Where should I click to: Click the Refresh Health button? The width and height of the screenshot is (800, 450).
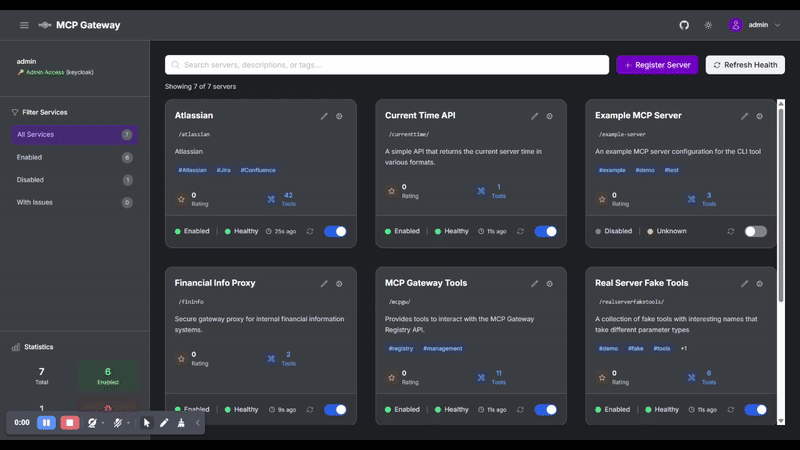tap(745, 65)
